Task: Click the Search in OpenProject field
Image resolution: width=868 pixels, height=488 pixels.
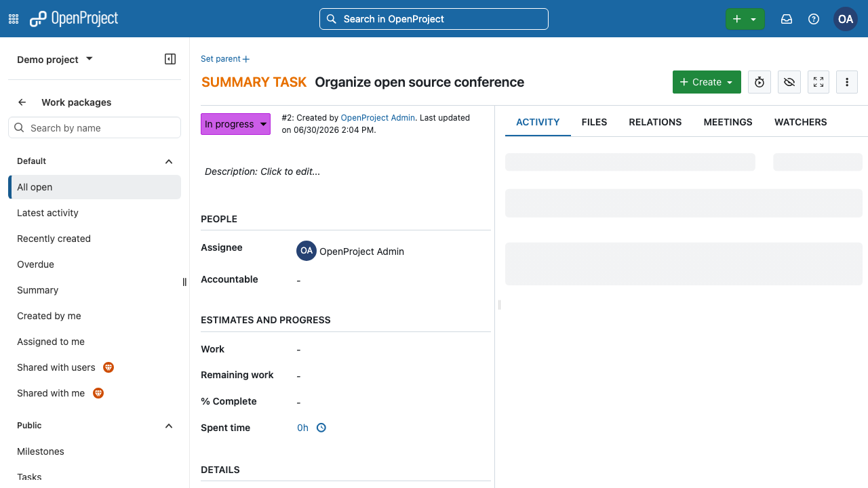Action: click(434, 19)
